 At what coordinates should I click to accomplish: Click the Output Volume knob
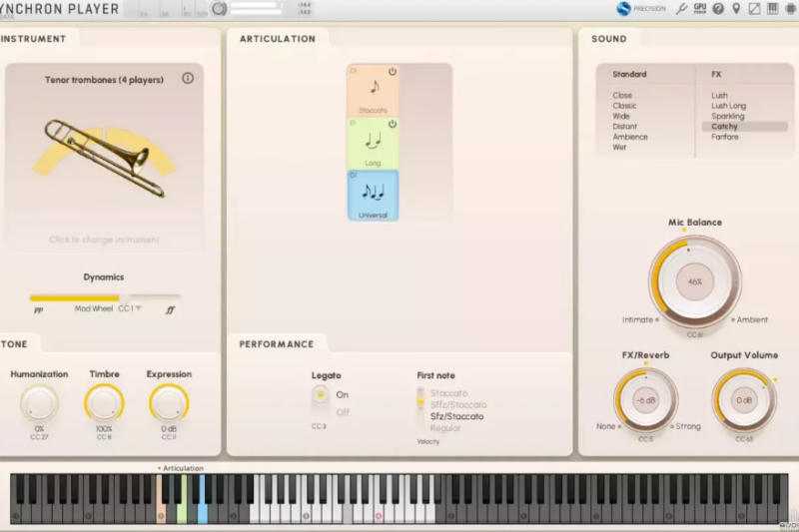[x=744, y=400]
